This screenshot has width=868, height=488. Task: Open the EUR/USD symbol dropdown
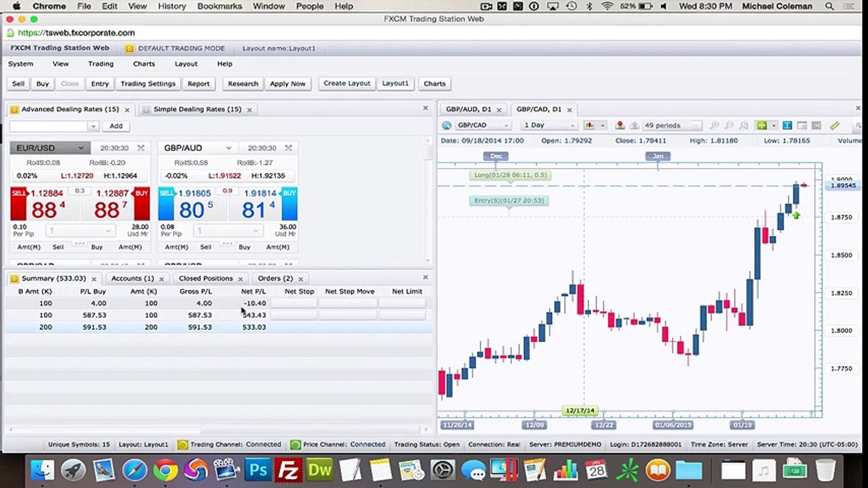(x=81, y=148)
